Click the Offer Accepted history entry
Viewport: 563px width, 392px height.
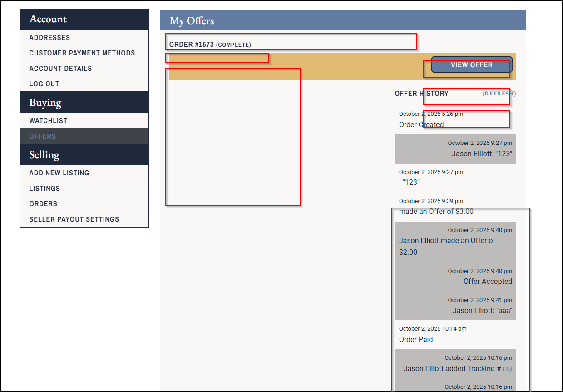click(x=487, y=282)
